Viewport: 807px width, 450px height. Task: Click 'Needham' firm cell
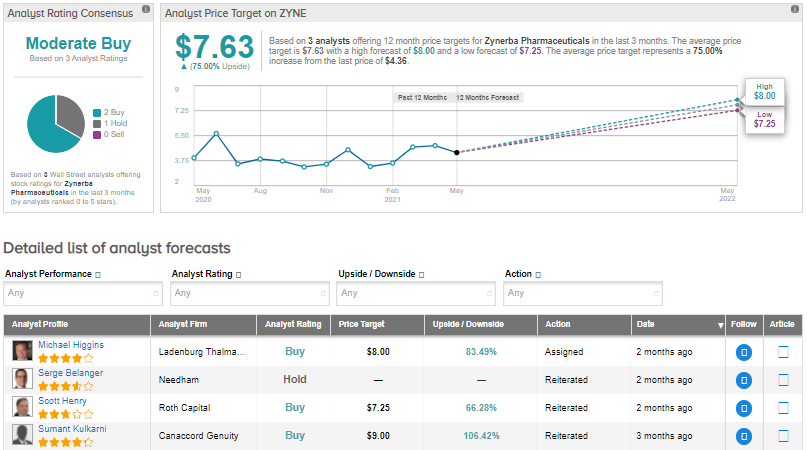[x=179, y=379]
